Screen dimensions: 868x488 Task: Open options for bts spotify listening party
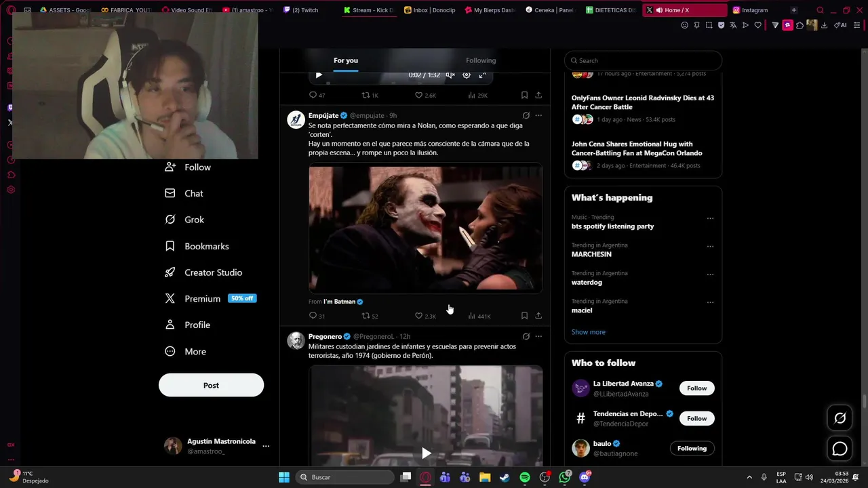[710, 219]
